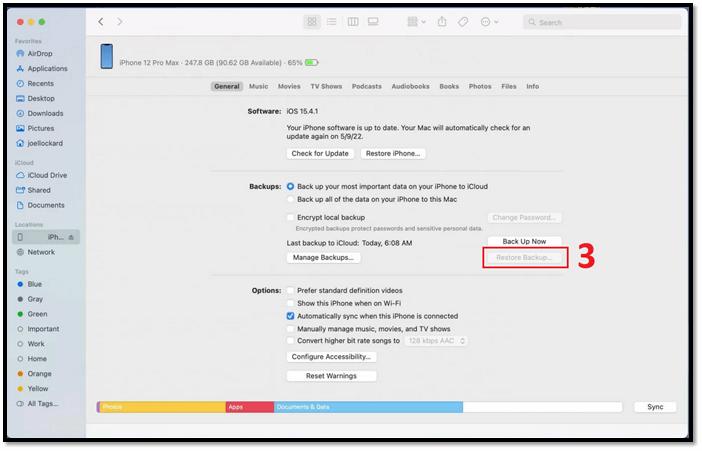Switch to the Info tab
702x451 pixels.
(x=532, y=86)
